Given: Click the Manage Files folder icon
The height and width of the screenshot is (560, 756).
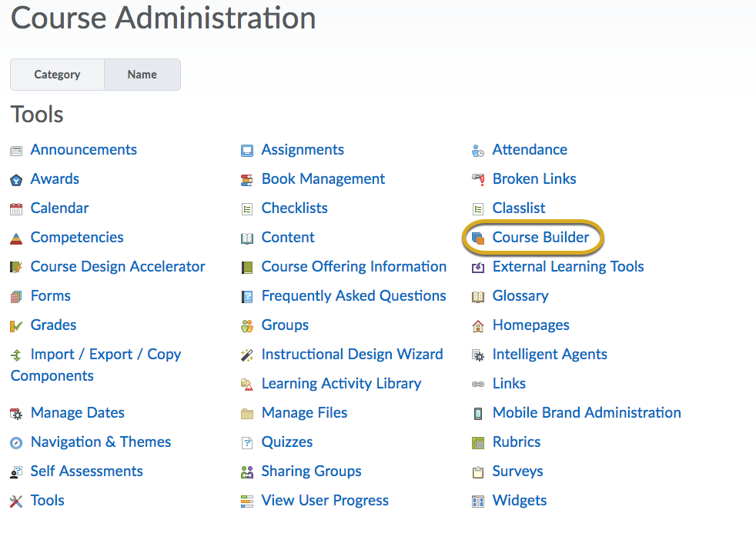Looking at the screenshot, I should pyautogui.click(x=247, y=414).
